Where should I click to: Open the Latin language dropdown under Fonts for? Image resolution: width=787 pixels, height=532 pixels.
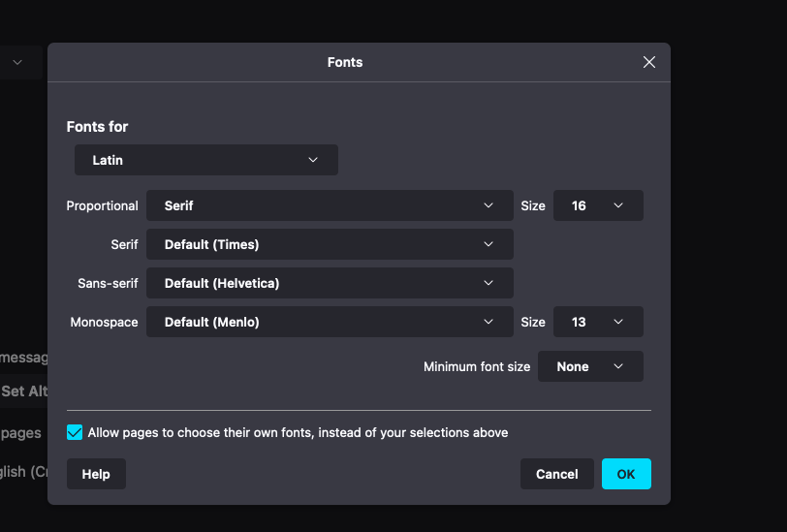(206, 160)
